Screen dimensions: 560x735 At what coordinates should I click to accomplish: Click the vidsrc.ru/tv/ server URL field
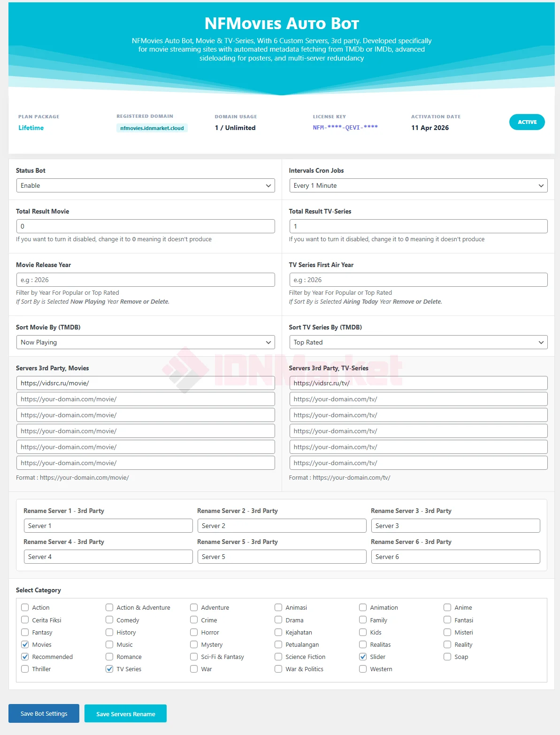point(418,383)
